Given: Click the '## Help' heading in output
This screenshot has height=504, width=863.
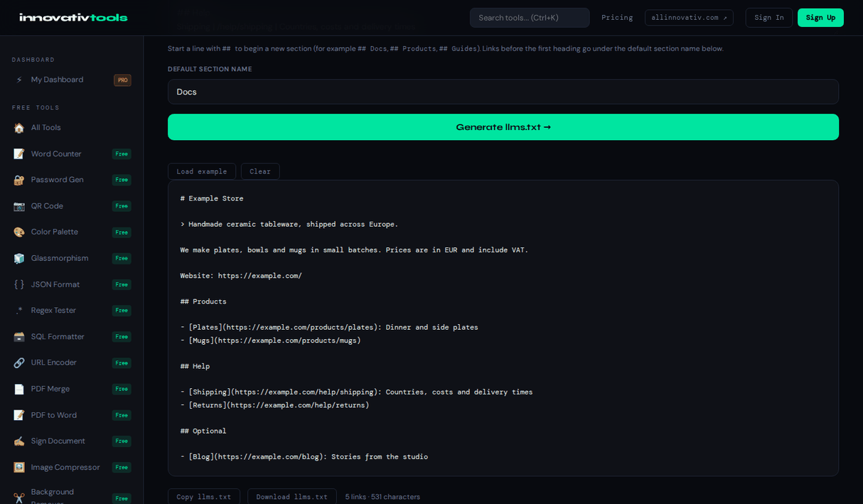Looking at the screenshot, I should click(195, 366).
